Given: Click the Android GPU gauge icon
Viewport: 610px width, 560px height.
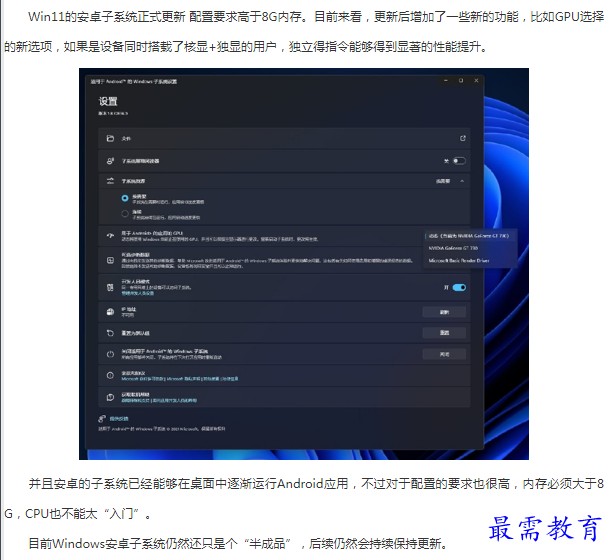Looking at the screenshot, I should 110,235.
